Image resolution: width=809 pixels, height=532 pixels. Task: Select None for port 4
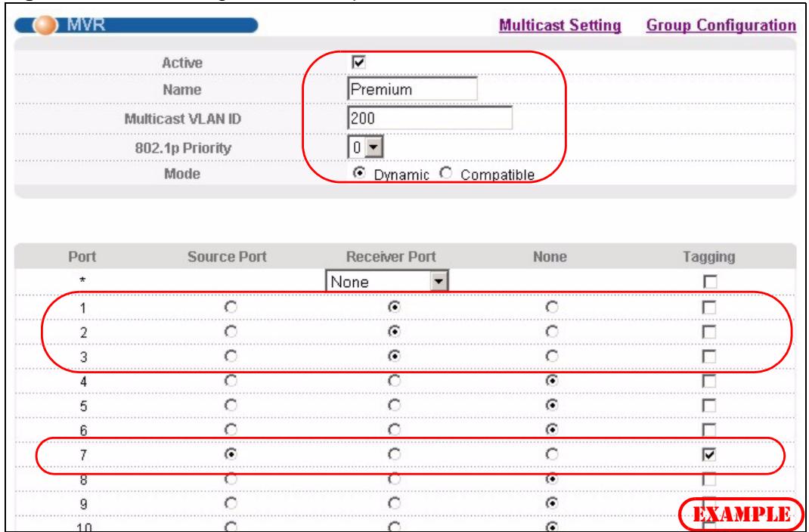coord(553,380)
